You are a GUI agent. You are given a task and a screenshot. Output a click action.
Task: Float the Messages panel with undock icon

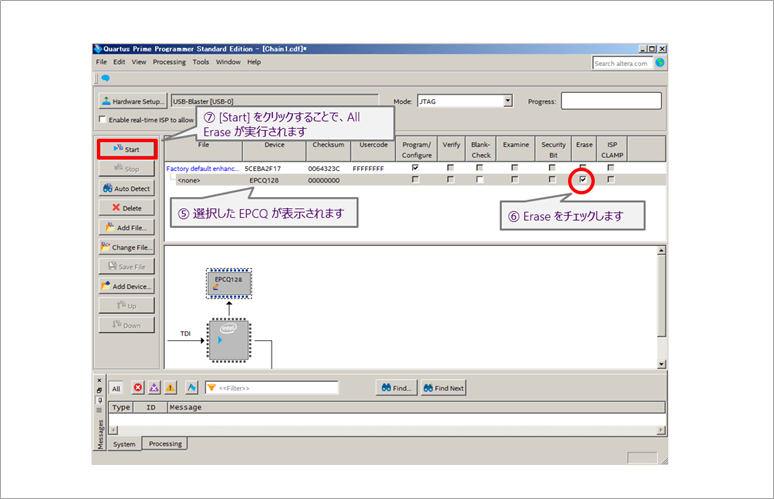tap(99, 390)
